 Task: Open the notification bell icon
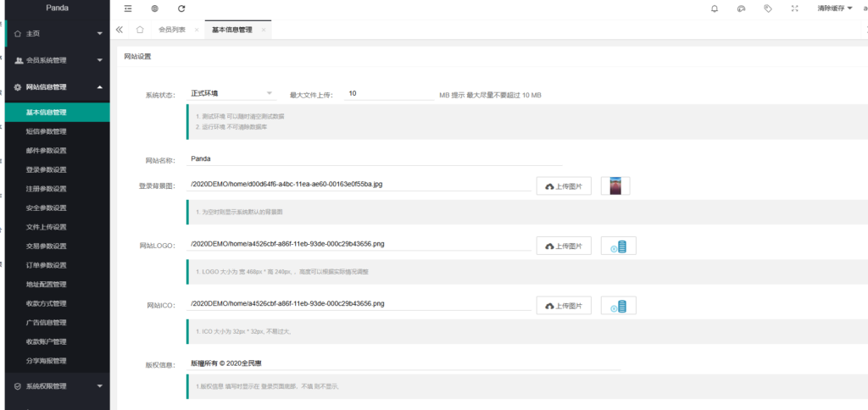[x=715, y=8]
